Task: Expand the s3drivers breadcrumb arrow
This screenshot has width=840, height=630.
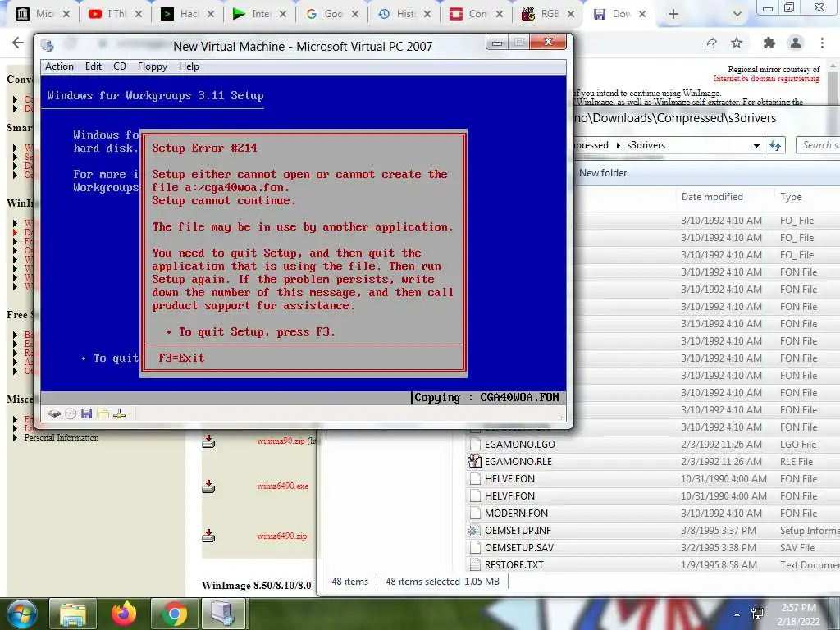Action: click(619, 145)
